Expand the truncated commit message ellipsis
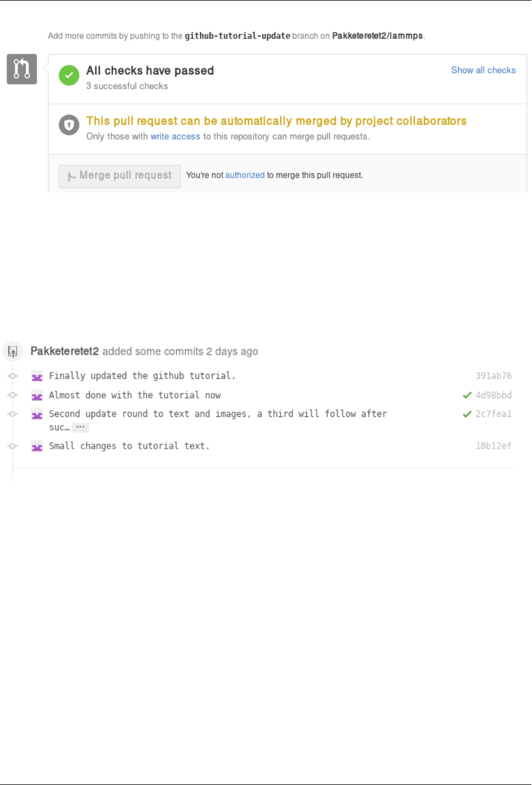Screen dimensions: 532x785 [81, 427]
